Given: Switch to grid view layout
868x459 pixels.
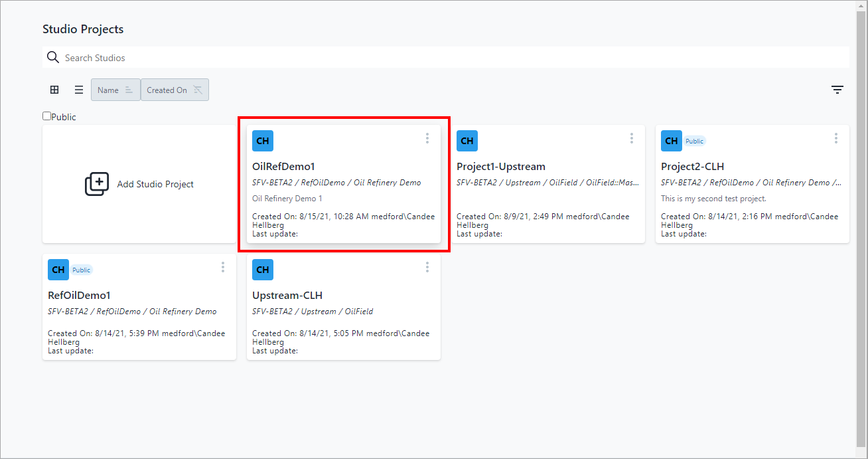Looking at the screenshot, I should 54,90.
